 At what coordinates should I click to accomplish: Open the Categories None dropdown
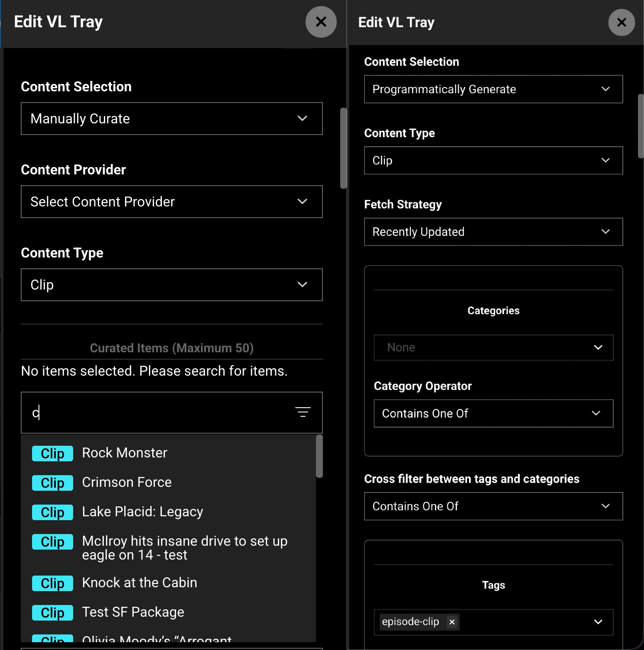[493, 348]
